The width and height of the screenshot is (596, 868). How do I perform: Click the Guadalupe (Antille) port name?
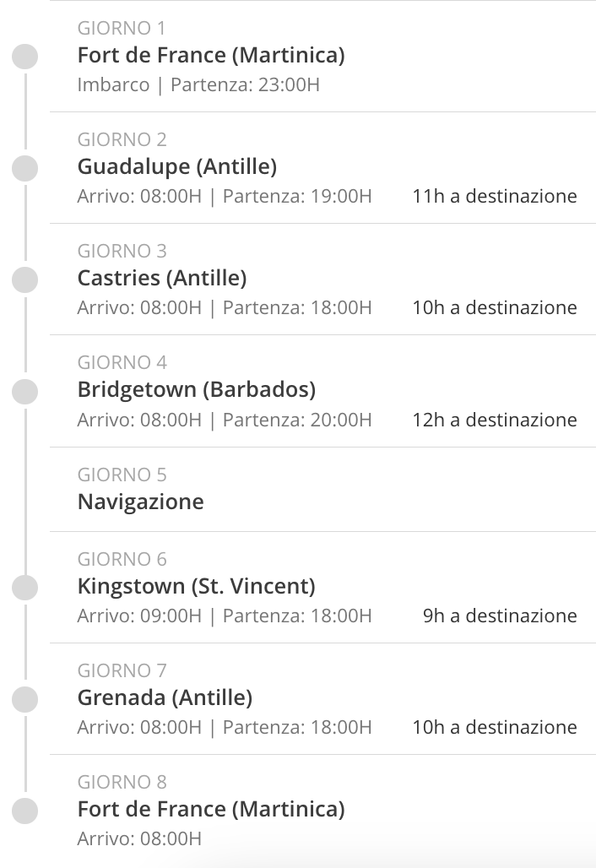[177, 167]
